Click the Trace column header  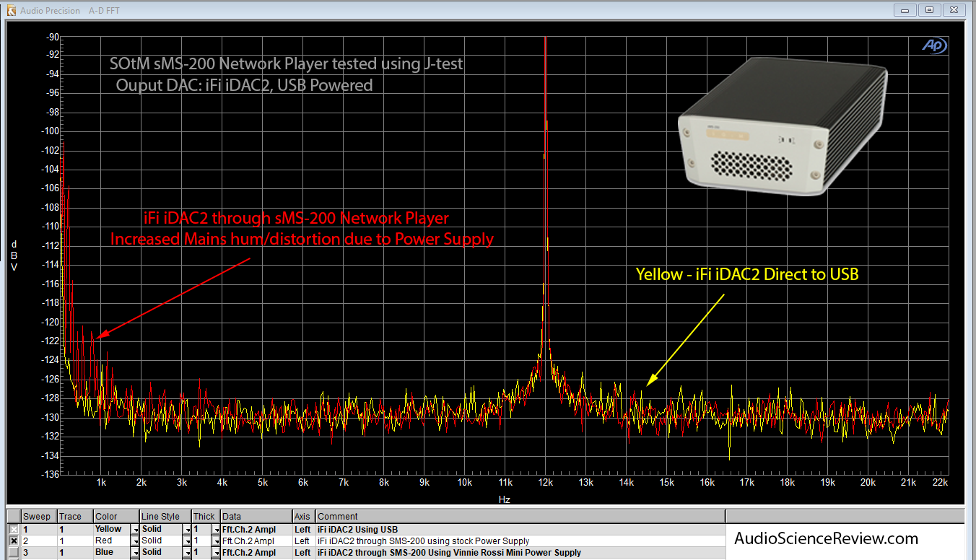pos(75,517)
